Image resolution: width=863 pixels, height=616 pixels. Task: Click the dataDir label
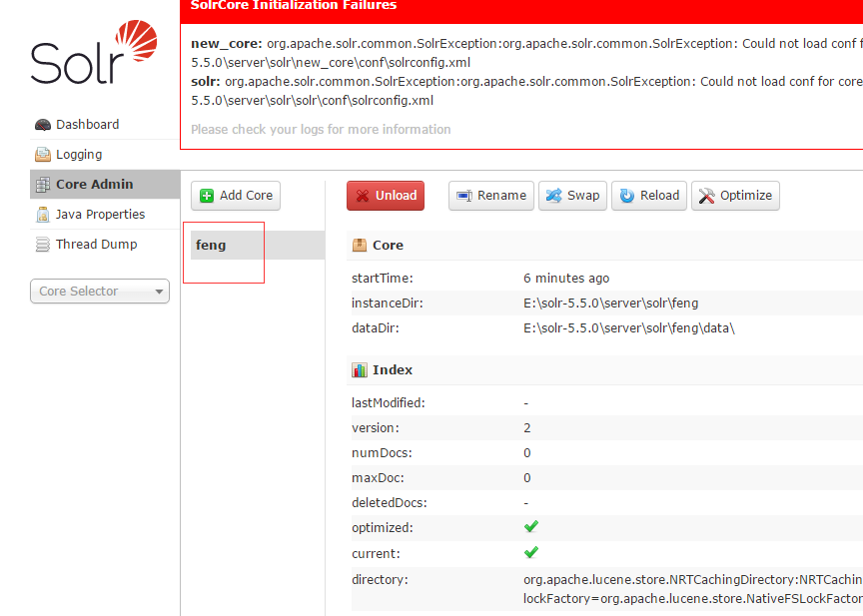tap(376, 328)
